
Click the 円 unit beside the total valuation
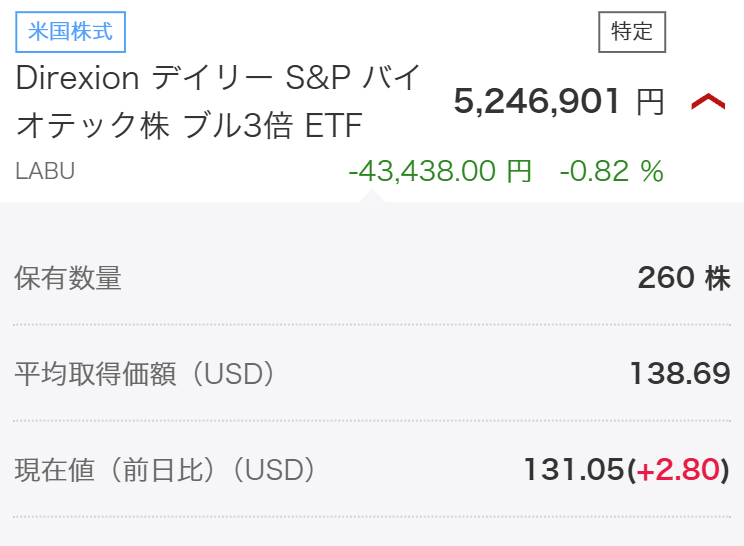(650, 101)
